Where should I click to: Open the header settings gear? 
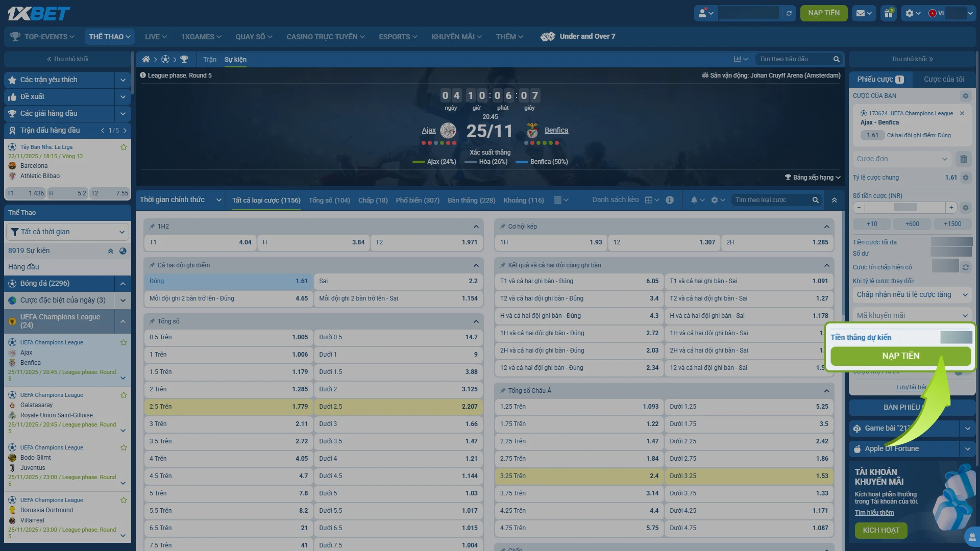[x=912, y=13]
